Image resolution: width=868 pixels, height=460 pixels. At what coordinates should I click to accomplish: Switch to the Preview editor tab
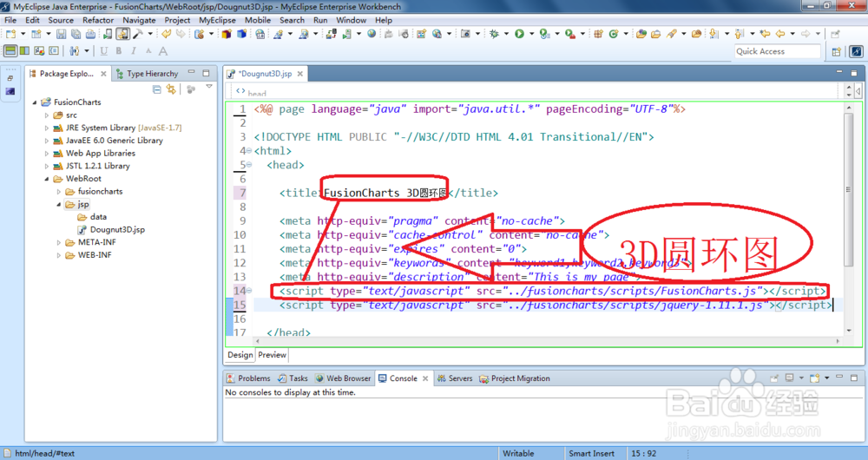[273, 355]
